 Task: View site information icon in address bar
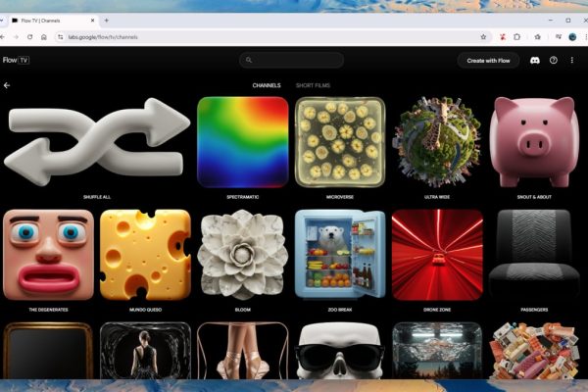(x=60, y=37)
